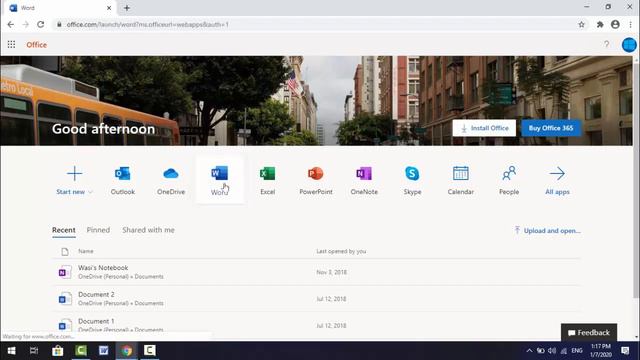Switch to the Shared with me tab

click(x=149, y=230)
